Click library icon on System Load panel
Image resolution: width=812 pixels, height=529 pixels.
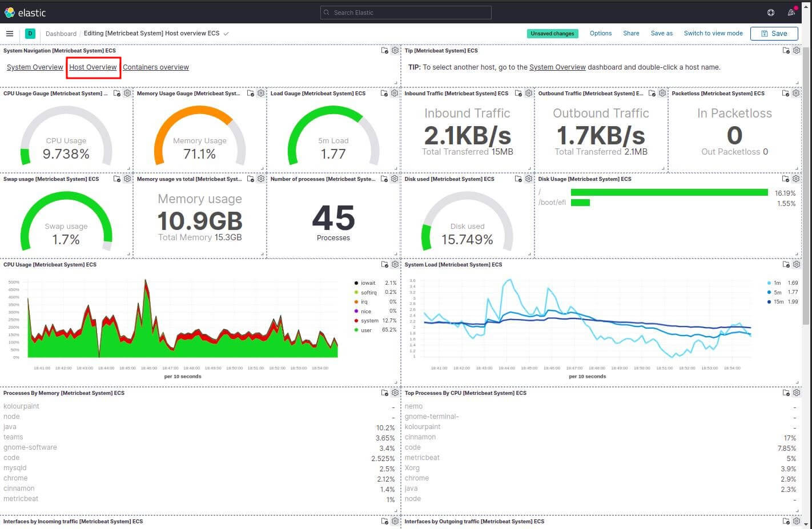click(x=786, y=265)
